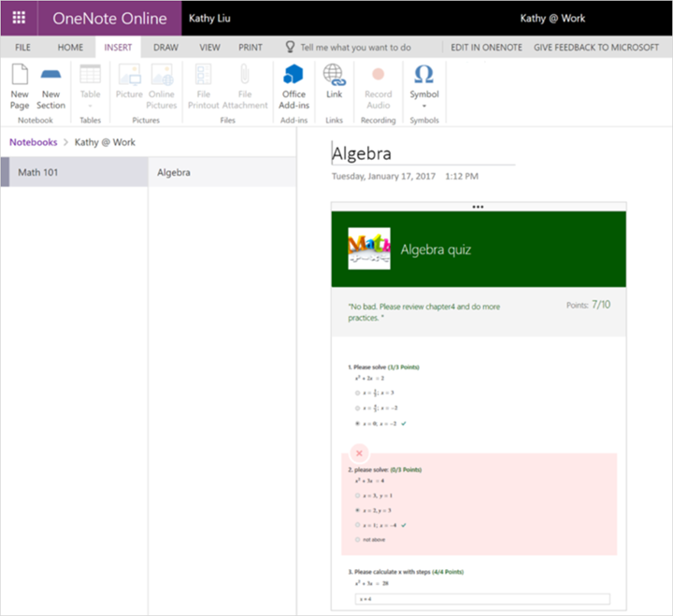The height and width of the screenshot is (616, 673).
Task: Click the New Page icon
Action: coord(20,74)
